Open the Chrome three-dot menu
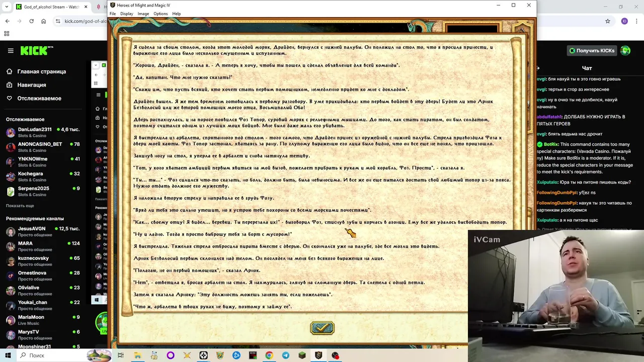The height and width of the screenshot is (362, 644). coord(636,21)
